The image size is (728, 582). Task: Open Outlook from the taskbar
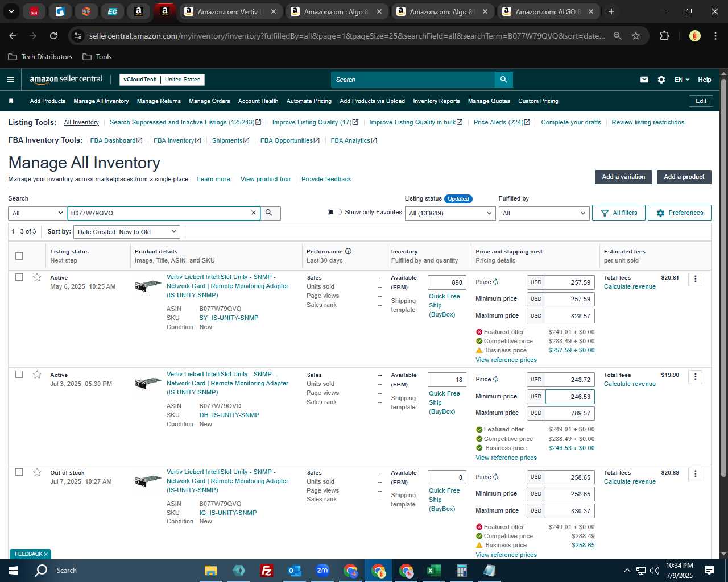(294, 571)
